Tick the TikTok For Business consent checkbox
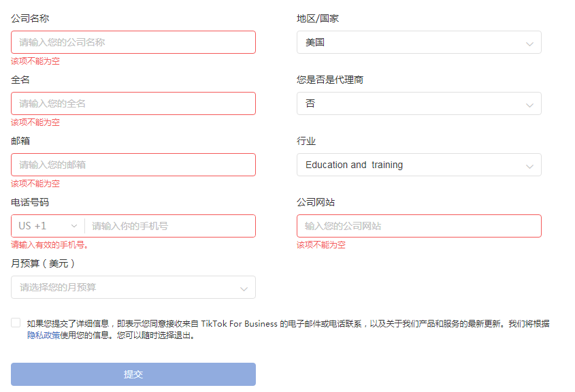The width and height of the screenshot is (575, 392). coord(16,323)
